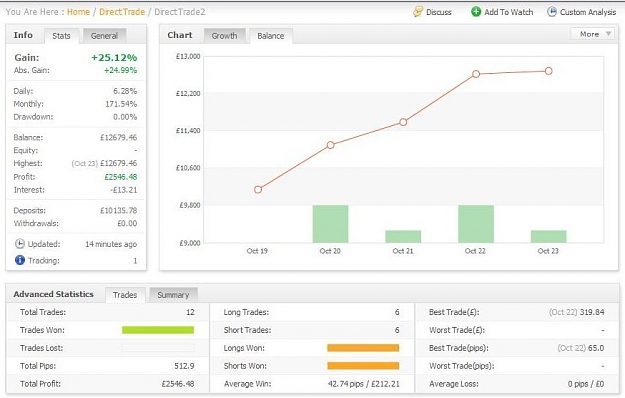
Task: Click the Oct 20 balance data point
Action: (330, 145)
